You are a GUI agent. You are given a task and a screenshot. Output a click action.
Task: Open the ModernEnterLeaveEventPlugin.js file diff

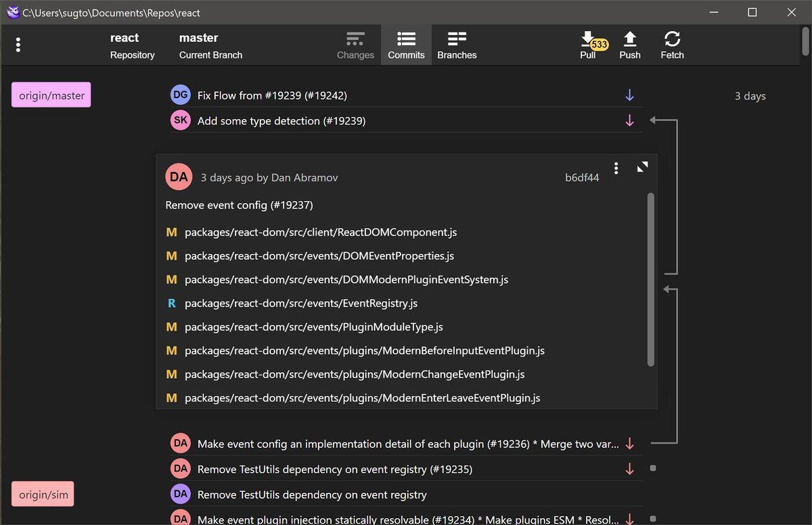click(x=363, y=398)
